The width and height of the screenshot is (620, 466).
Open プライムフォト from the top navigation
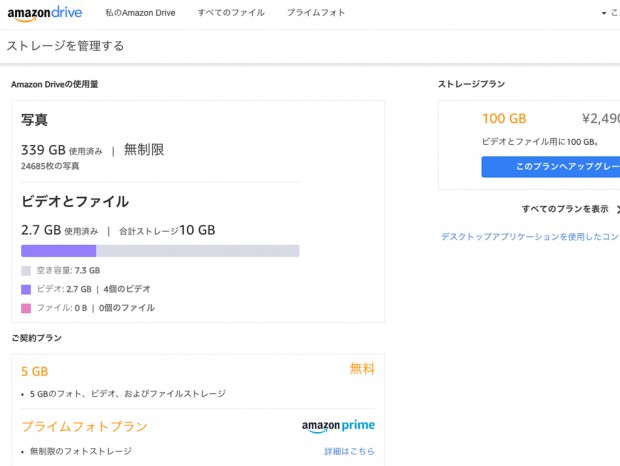316,13
